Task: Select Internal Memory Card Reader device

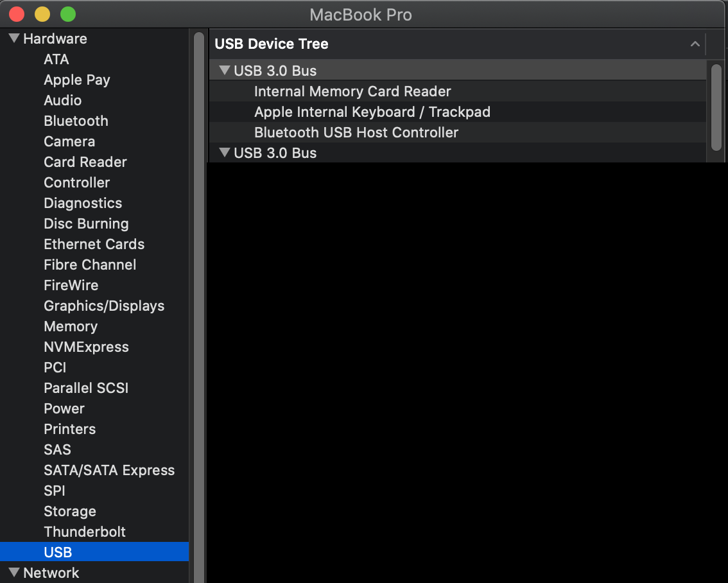Action: click(458, 91)
